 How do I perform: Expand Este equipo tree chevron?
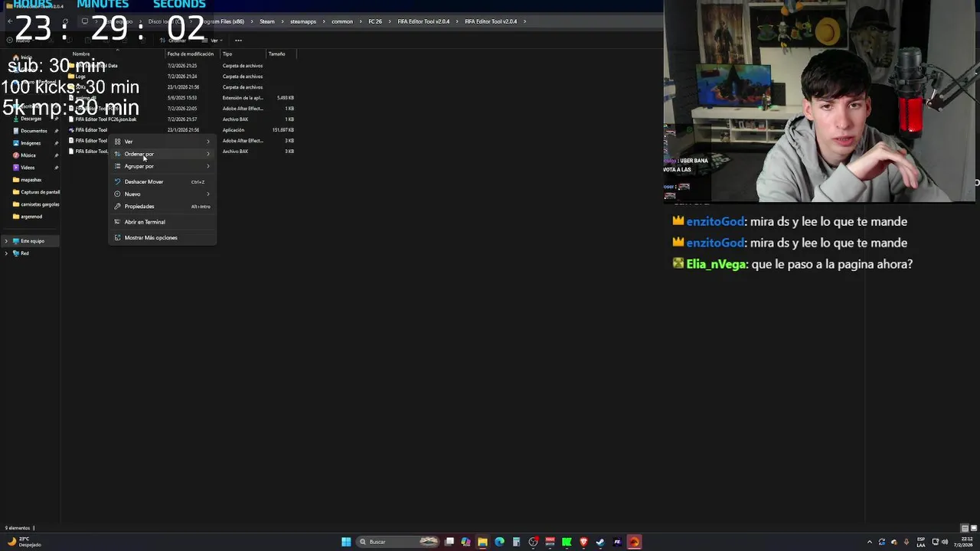click(6, 241)
